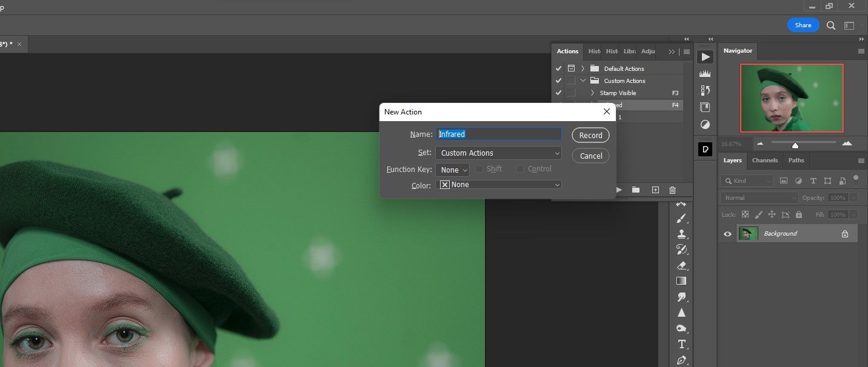Screen dimensions: 868x367
Task: Select the Sharpen triangle tool
Action: (x=681, y=312)
